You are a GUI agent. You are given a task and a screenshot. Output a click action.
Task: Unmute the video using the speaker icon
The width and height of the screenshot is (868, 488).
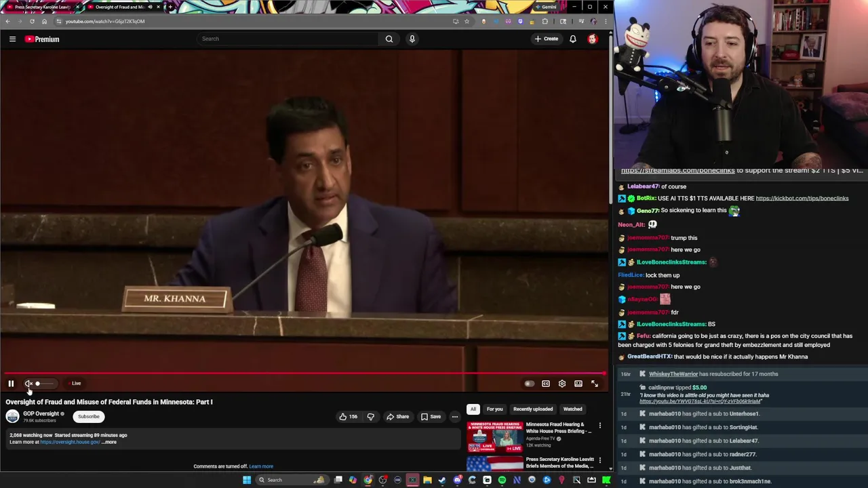click(x=28, y=384)
